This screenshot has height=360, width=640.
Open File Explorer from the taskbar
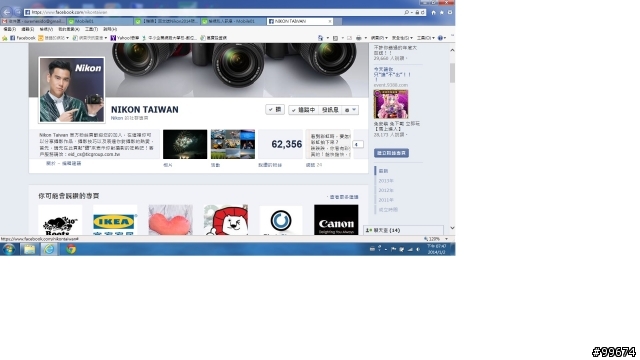(x=29, y=249)
